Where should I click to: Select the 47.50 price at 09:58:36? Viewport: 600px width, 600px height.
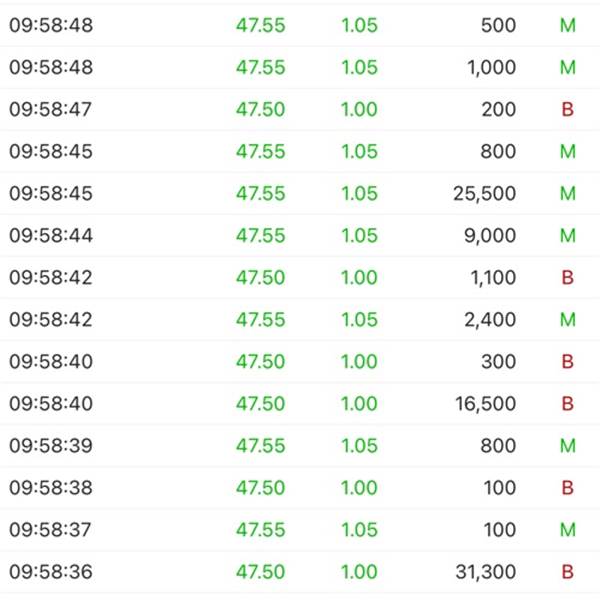click(260, 572)
